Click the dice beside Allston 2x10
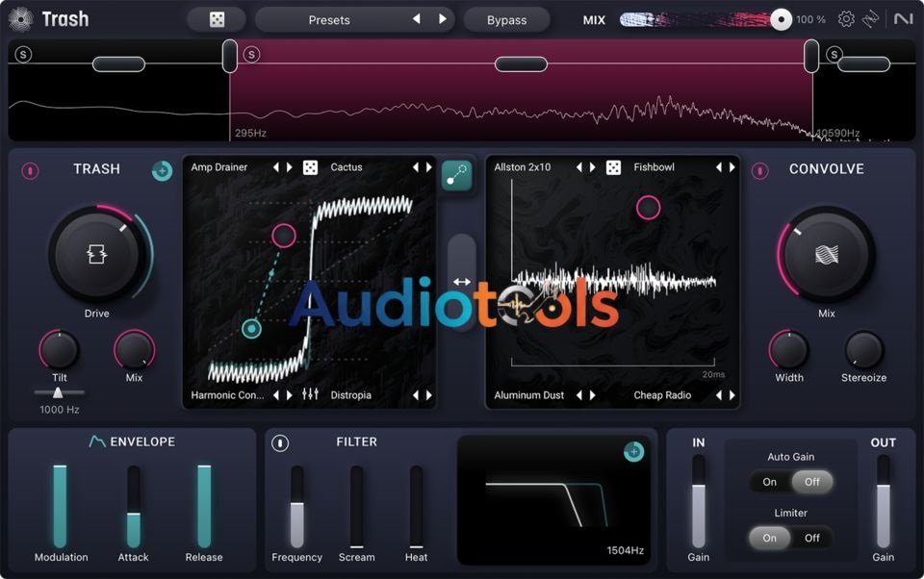This screenshot has width=924, height=579. [612, 166]
